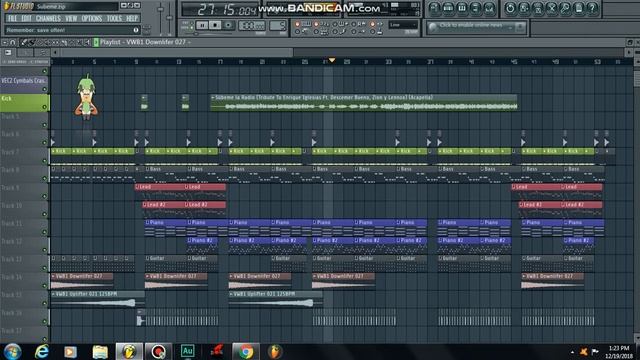
Task: Open the Windows Start menu
Action: [x=12, y=351]
